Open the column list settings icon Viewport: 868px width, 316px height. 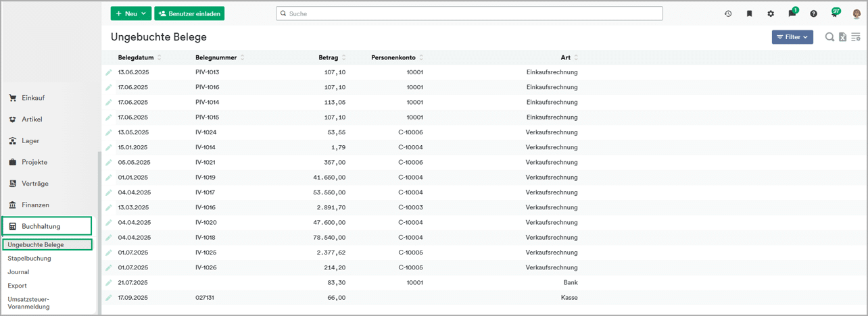[x=856, y=37]
